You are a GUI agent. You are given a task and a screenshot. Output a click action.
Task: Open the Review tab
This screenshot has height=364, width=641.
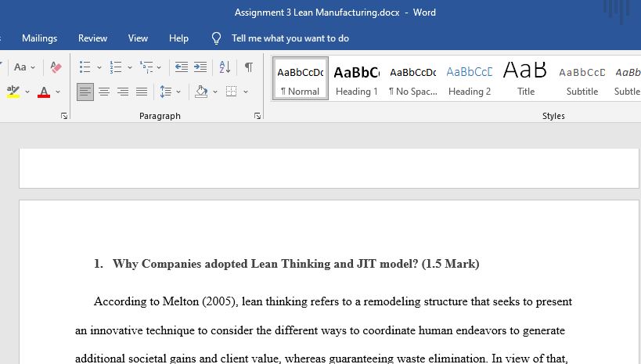(93, 38)
